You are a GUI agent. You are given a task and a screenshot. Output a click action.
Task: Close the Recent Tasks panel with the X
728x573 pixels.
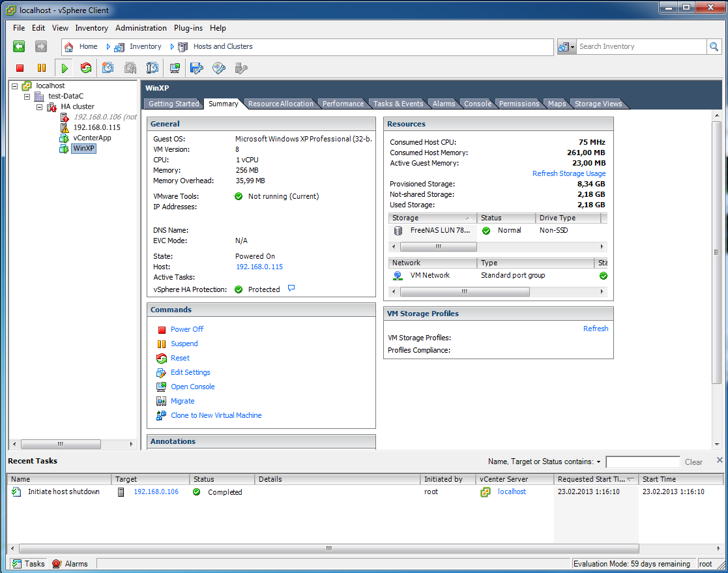click(x=719, y=460)
